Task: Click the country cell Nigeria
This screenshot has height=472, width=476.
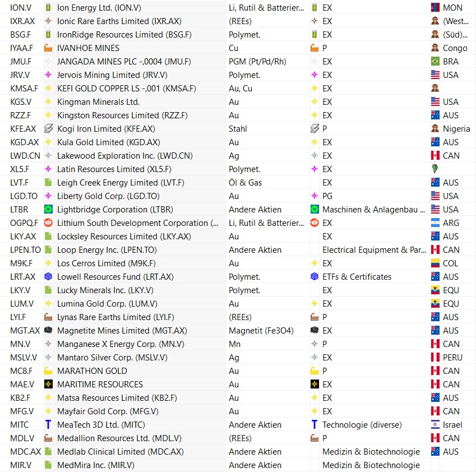Action: tap(456, 129)
